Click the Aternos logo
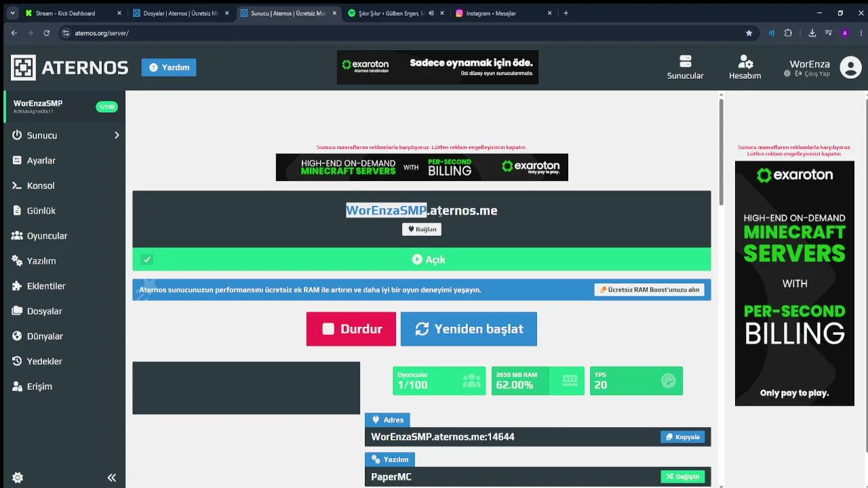 tap(69, 67)
